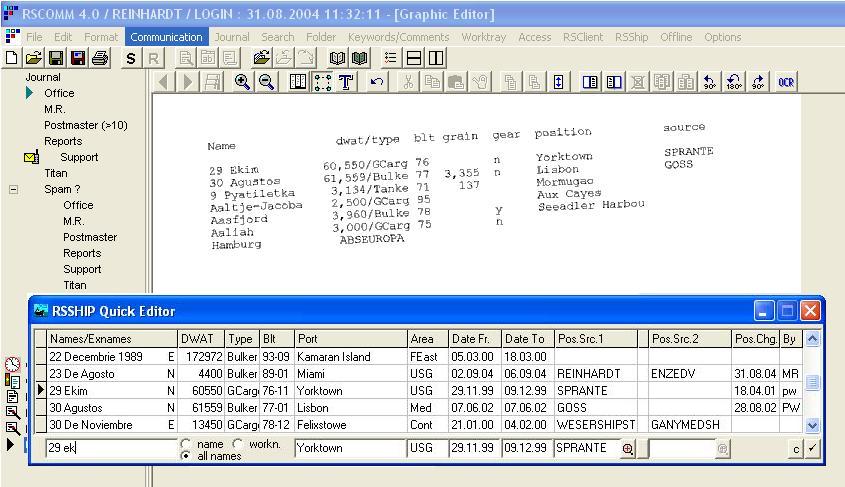Click the 'Names/Exnames' column header
The height and width of the screenshot is (487, 845).
pos(112,339)
